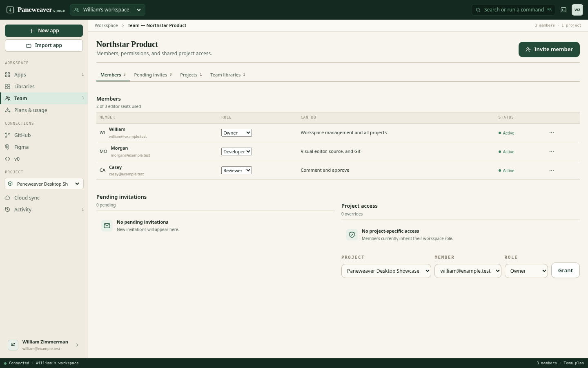This screenshot has height=368, width=588.
Task: Click the Cloud sync cloud icon
Action: [8, 198]
